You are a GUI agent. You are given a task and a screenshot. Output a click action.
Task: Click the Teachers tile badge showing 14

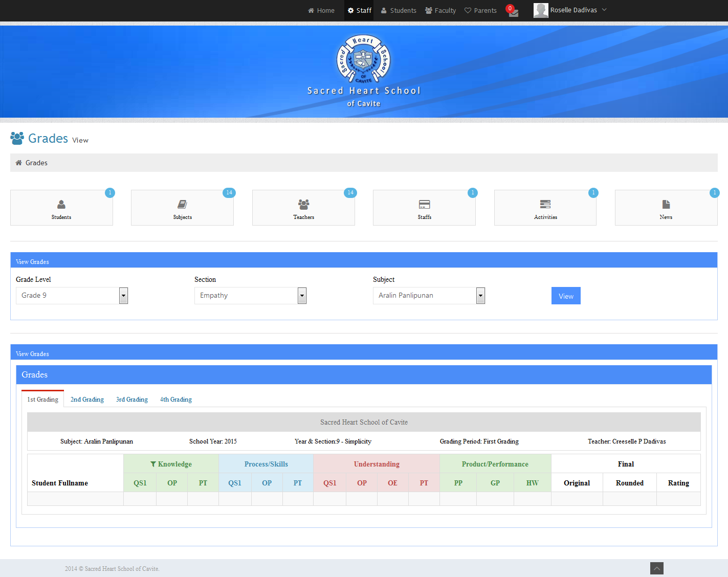pos(350,193)
